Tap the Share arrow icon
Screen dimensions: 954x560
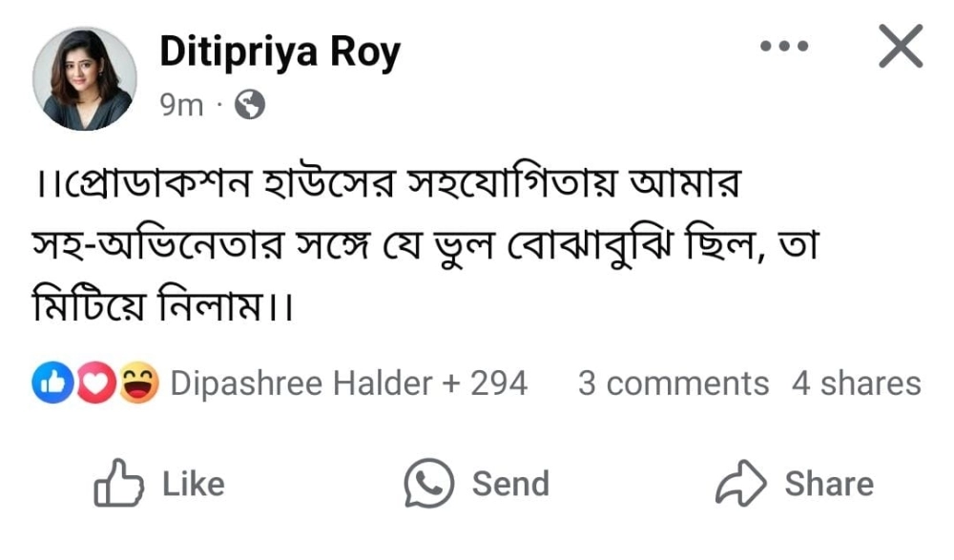click(x=741, y=484)
